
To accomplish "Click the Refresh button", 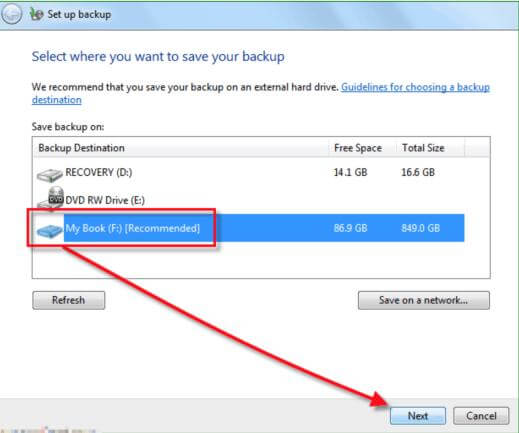I will coord(69,300).
